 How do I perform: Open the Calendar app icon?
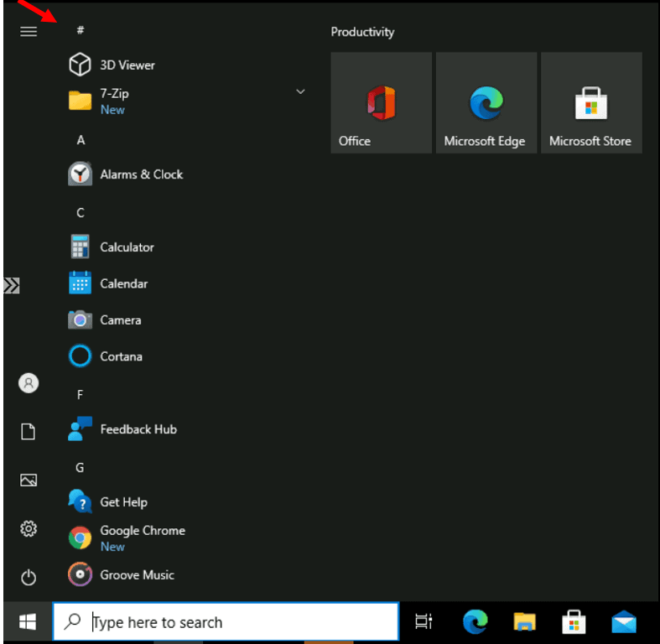pos(80,283)
